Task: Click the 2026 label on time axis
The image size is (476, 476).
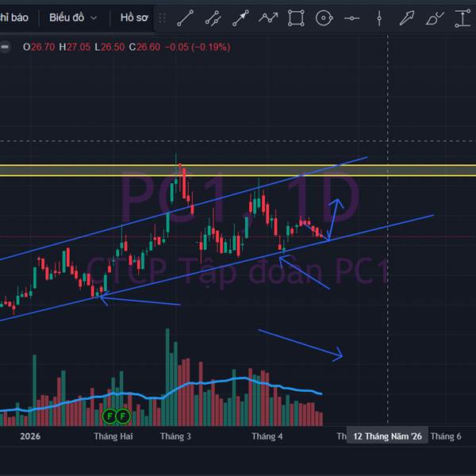Action: (x=30, y=436)
